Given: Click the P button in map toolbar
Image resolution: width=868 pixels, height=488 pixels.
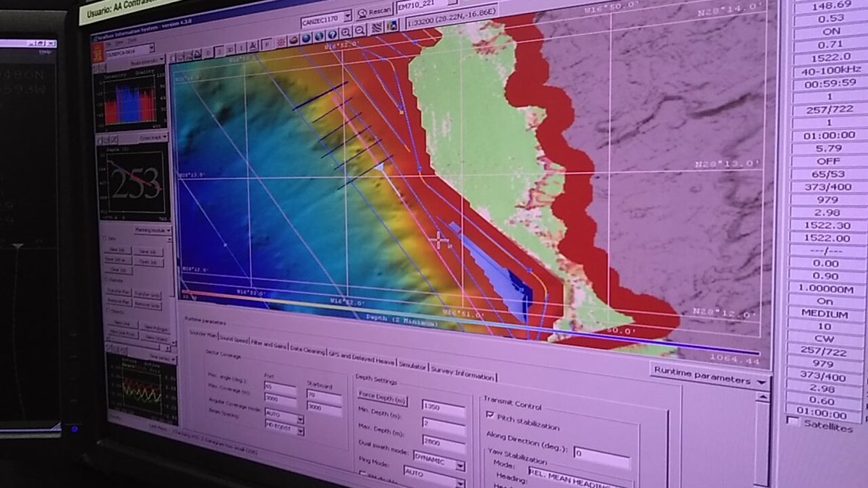Looking at the screenshot, I should coord(267,43).
